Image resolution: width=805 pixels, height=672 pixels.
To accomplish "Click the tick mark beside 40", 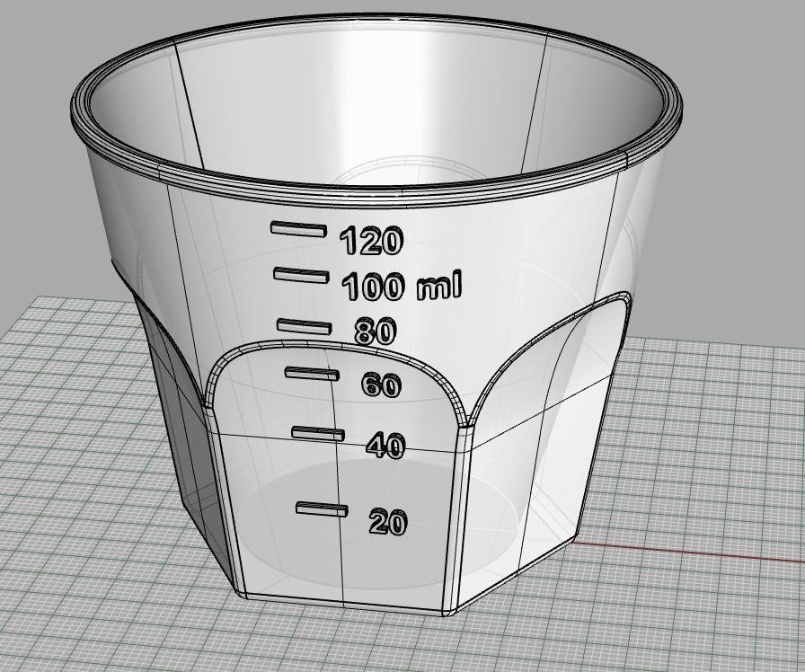I will [318, 433].
